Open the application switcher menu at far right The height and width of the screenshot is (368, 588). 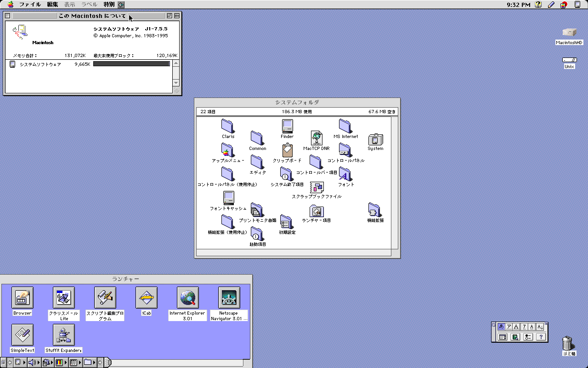[x=577, y=5]
